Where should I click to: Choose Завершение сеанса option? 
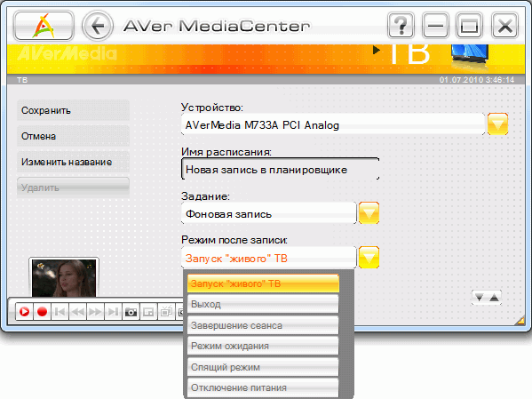(263, 325)
